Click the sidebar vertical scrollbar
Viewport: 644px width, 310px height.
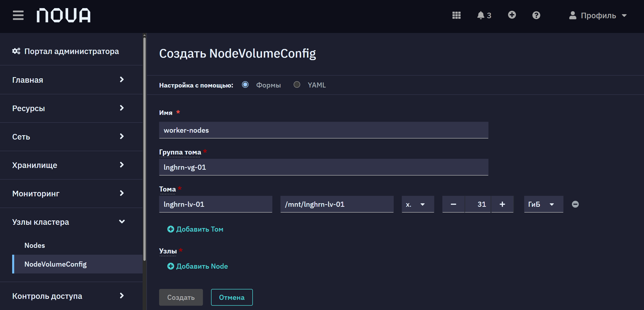pos(144,149)
